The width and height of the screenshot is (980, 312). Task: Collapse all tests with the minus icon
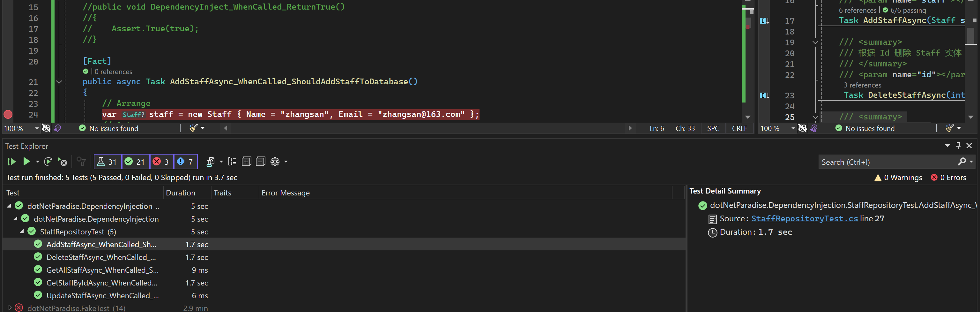pos(260,162)
